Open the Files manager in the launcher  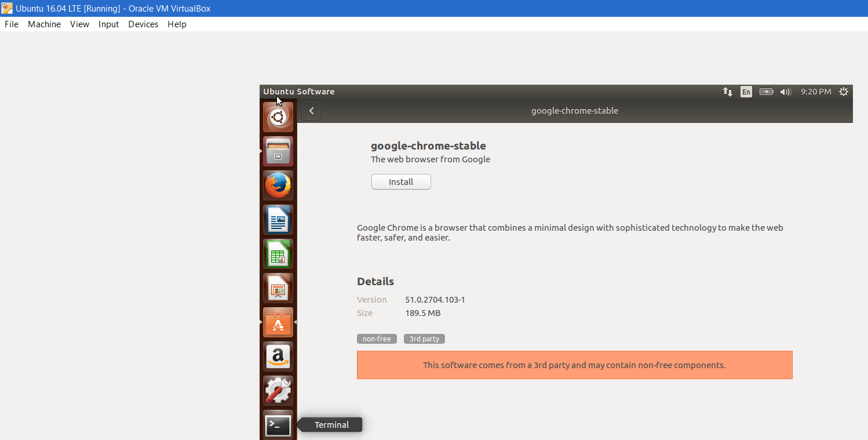click(x=278, y=151)
